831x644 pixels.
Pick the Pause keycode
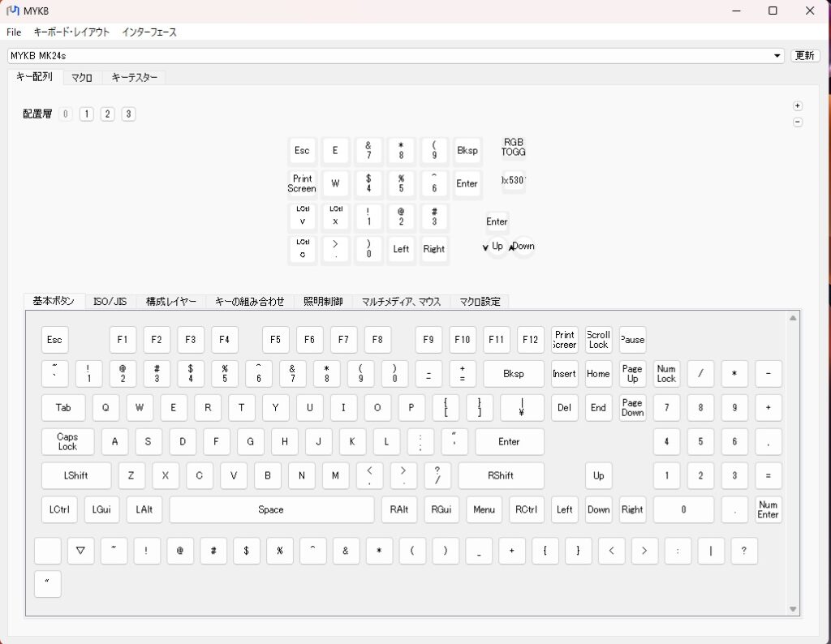[632, 340]
